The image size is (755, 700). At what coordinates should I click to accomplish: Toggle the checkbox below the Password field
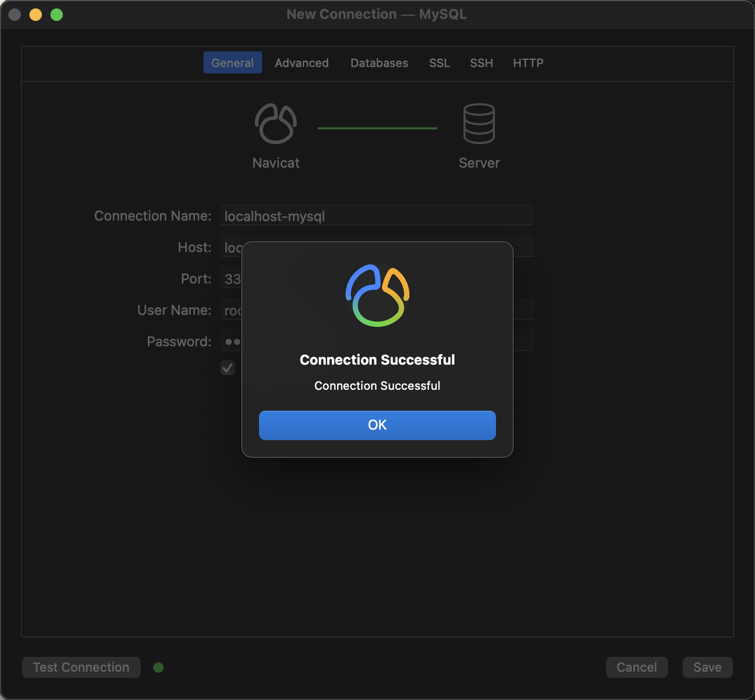pos(228,368)
